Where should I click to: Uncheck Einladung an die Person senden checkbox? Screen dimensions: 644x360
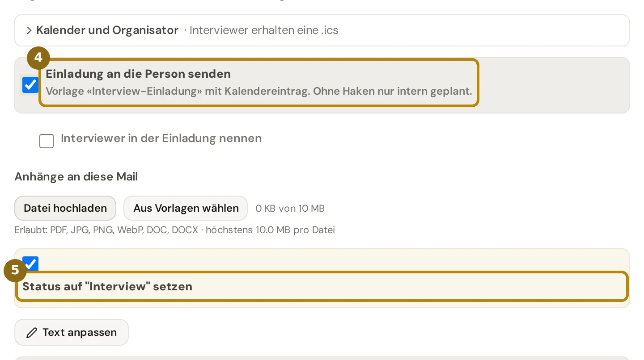[30, 85]
